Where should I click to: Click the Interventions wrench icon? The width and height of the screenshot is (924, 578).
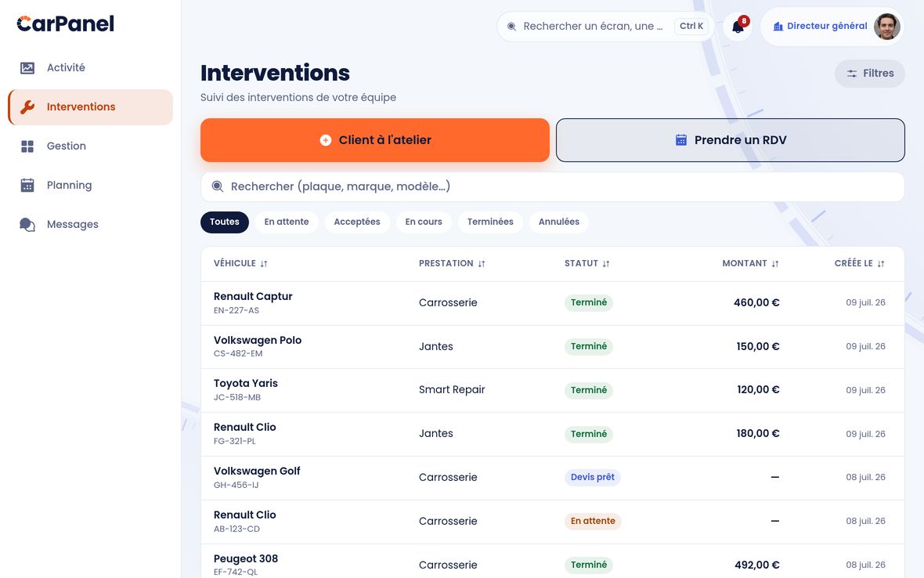click(x=27, y=107)
